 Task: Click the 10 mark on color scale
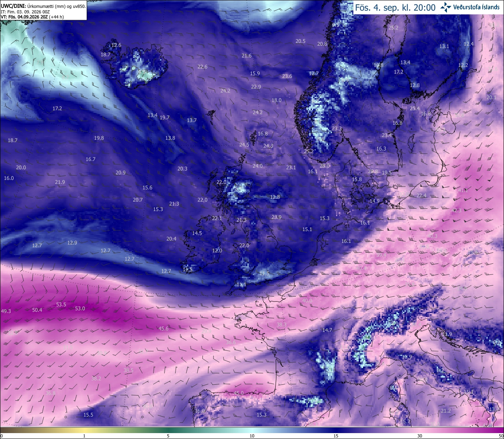[252, 436]
